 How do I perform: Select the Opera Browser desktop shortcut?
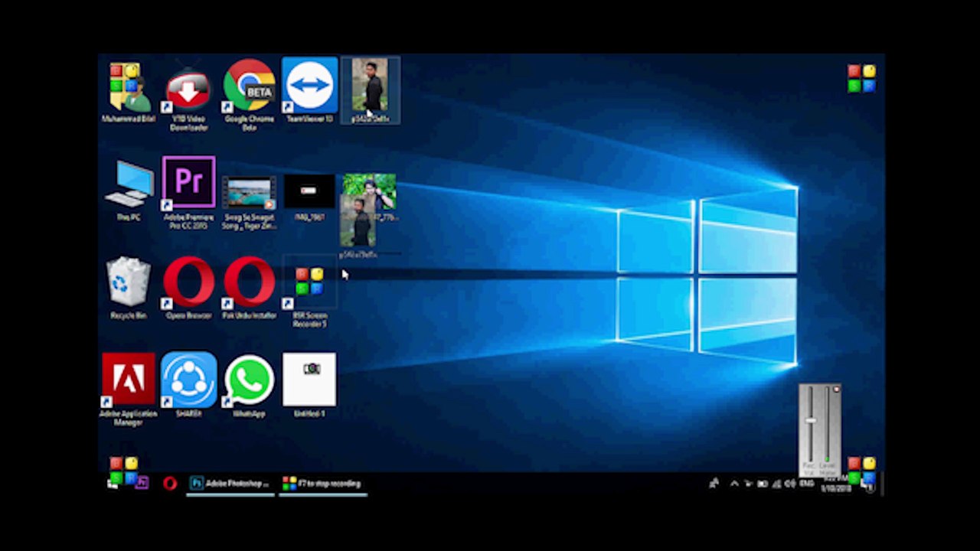click(x=188, y=289)
